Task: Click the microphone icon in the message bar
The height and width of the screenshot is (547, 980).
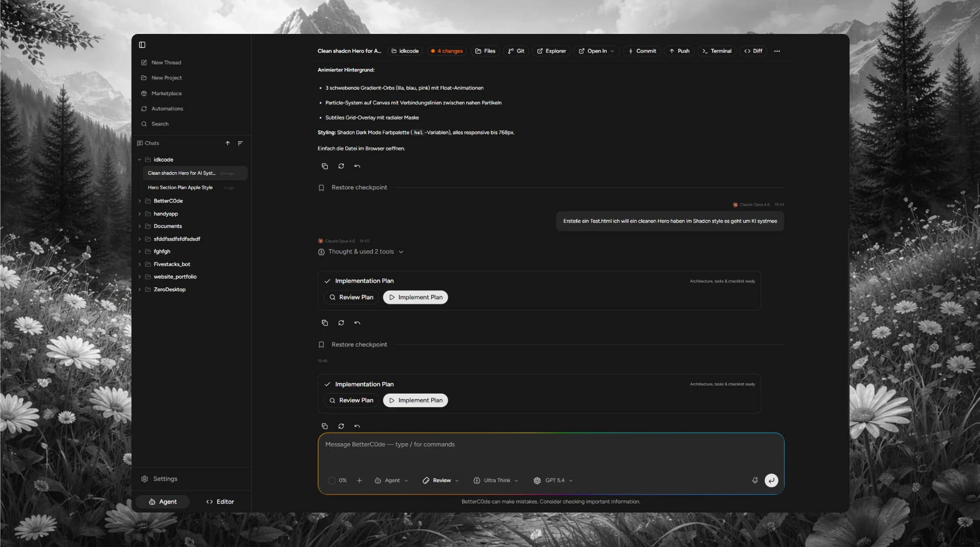Action: 754,480
